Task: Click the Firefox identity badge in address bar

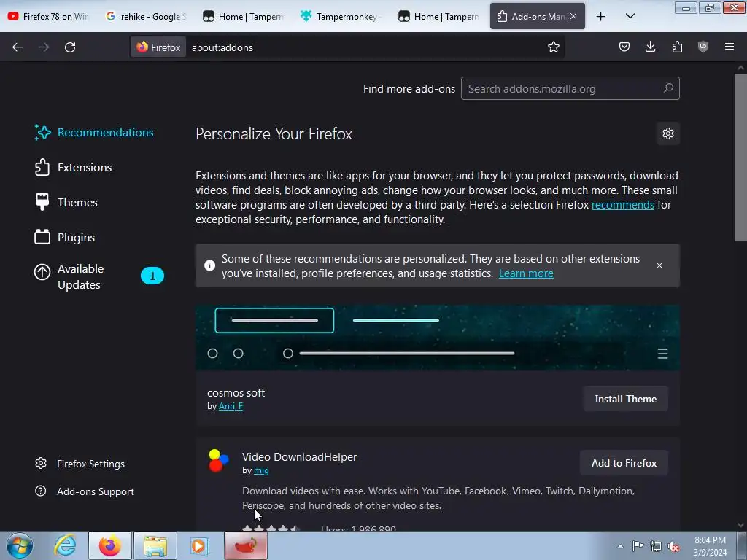Action: coord(158,47)
